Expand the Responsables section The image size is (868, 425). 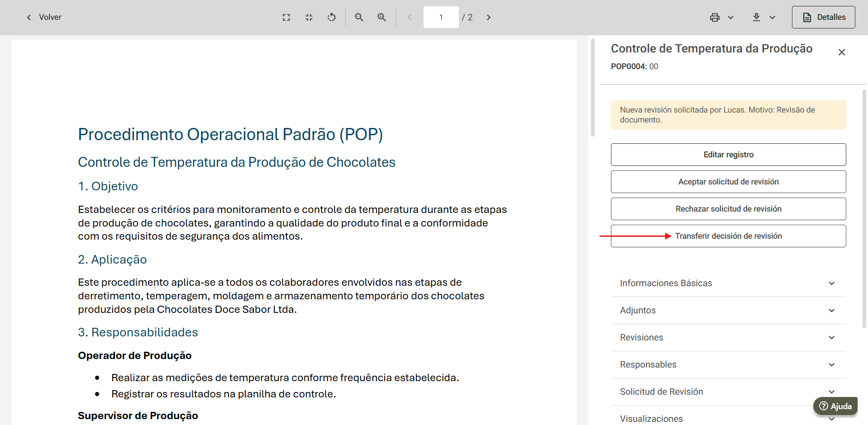pos(728,364)
